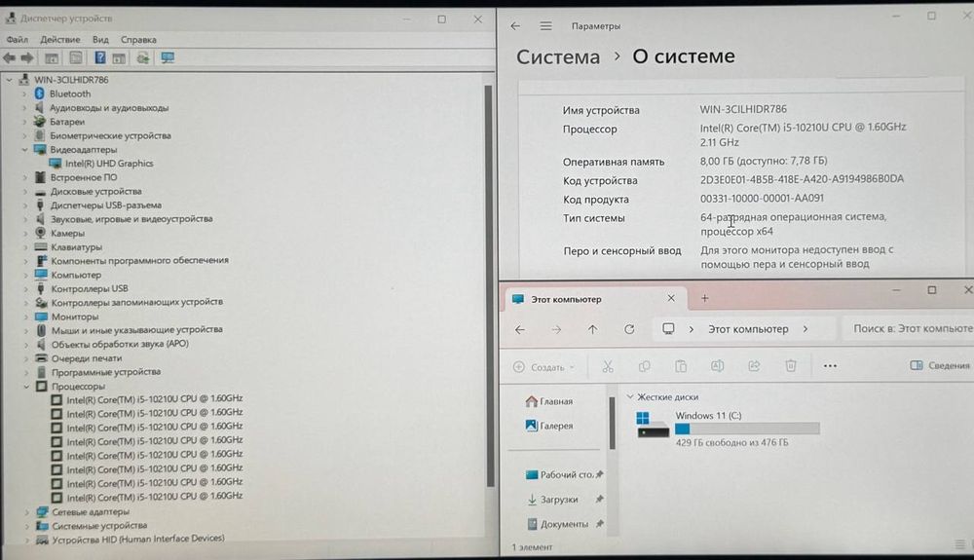Select Контроллеры USB node
This screenshot has height=560, width=974.
coord(90,288)
